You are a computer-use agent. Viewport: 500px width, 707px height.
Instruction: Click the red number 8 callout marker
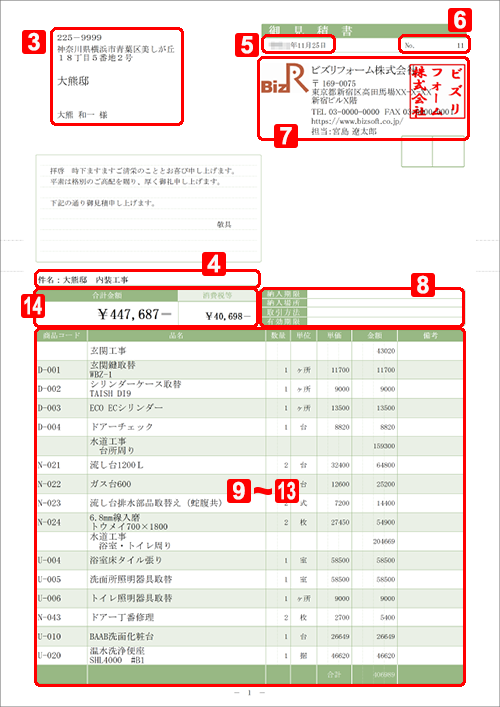[x=422, y=285]
